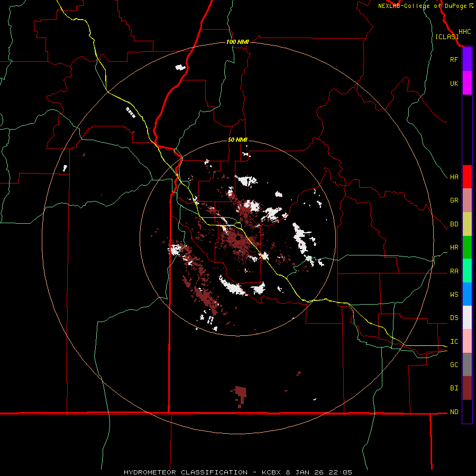This screenshot has height=476, width=476.
Task: Click the GC legend label
Action: pos(454,364)
